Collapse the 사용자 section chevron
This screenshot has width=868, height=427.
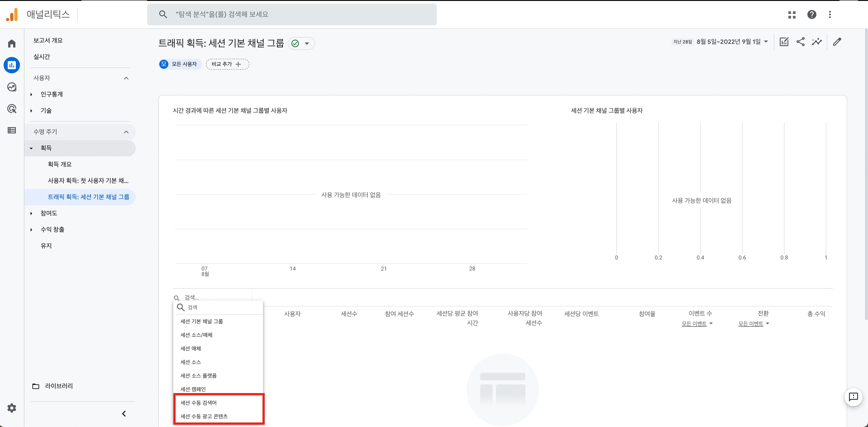point(126,78)
